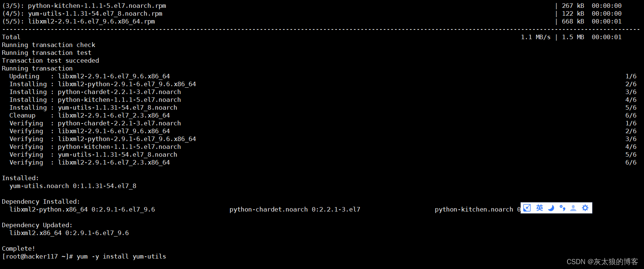Click '(5/5): libxml2' rpm download line
The image size is (644, 269).
click(78, 21)
